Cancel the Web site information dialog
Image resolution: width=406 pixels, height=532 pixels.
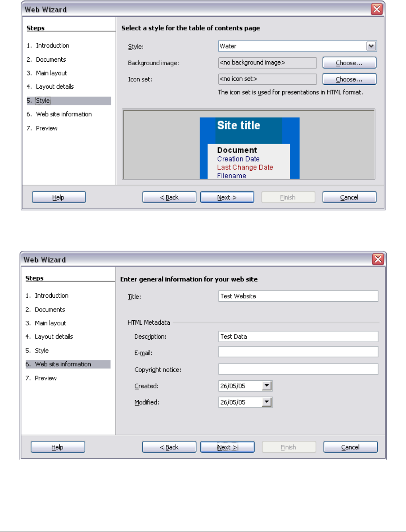coord(350,447)
